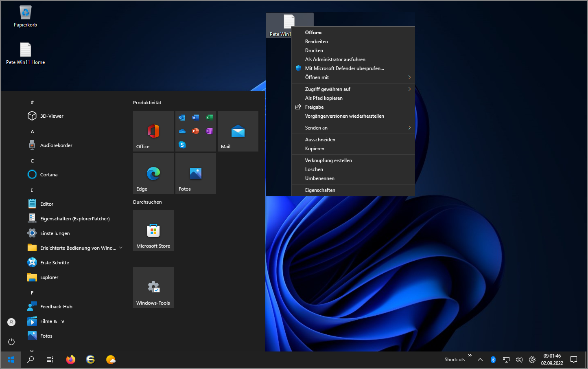The image size is (588, 369).
Task: Open Eigenschaften (ExplorerPatcher)
Action: click(x=75, y=219)
